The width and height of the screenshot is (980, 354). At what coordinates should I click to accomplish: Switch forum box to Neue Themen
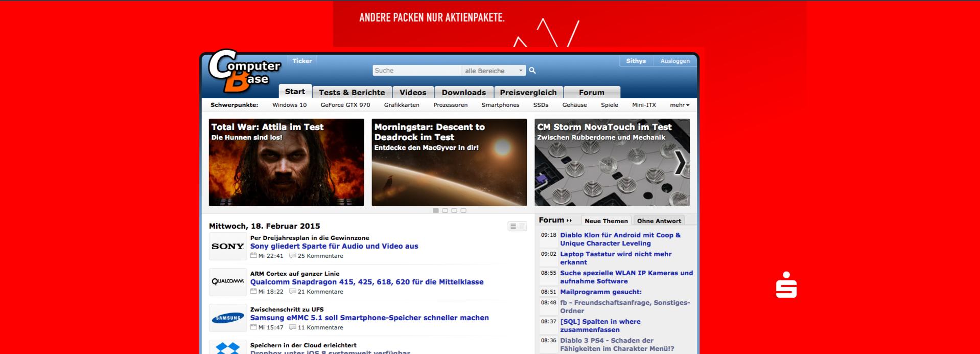click(x=606, y=220)
